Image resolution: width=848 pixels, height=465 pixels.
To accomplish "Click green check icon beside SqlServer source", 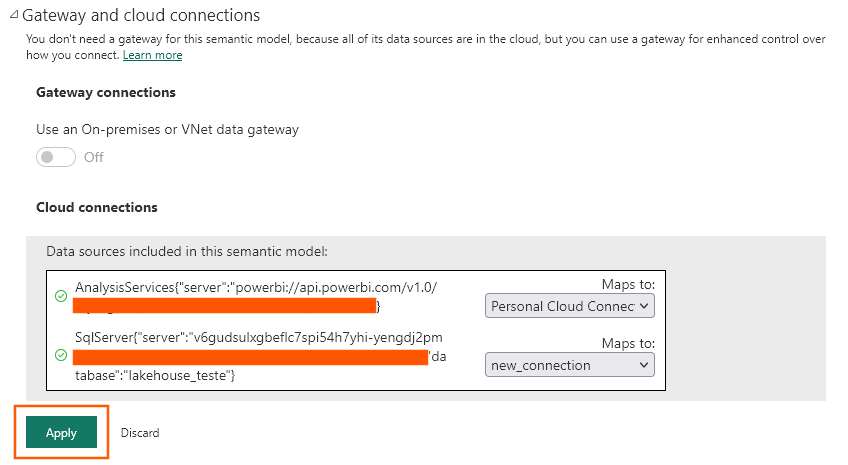I will click(x=61, y=355).
